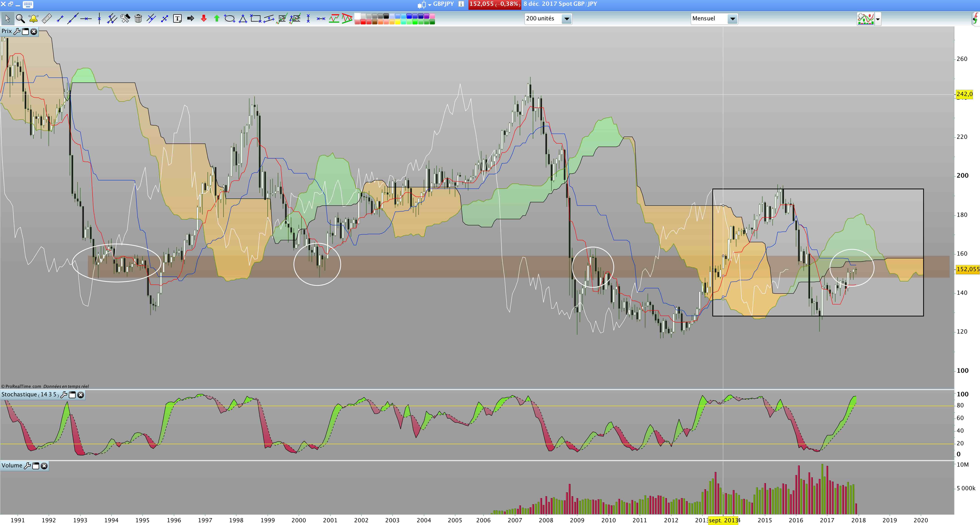Viewport: 980px width, 525px height.
Task: Activate the magnifying glass zoom tool
Action: click(20, 18)
